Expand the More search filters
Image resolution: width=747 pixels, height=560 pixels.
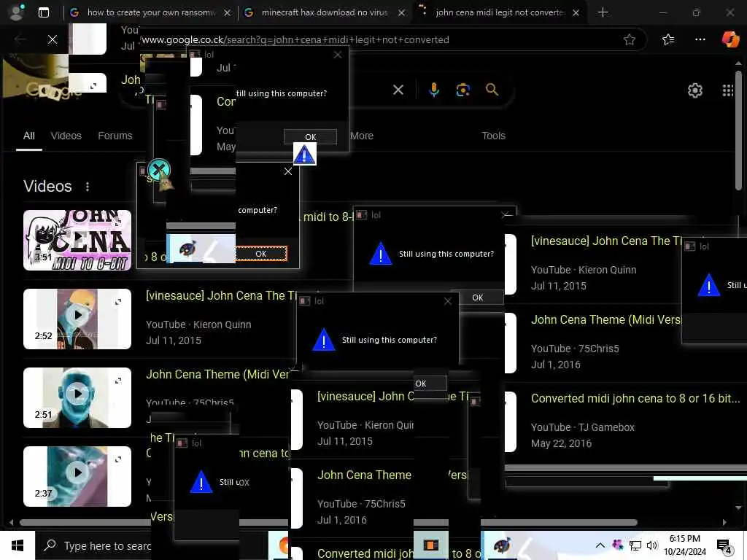click(362, 136)
